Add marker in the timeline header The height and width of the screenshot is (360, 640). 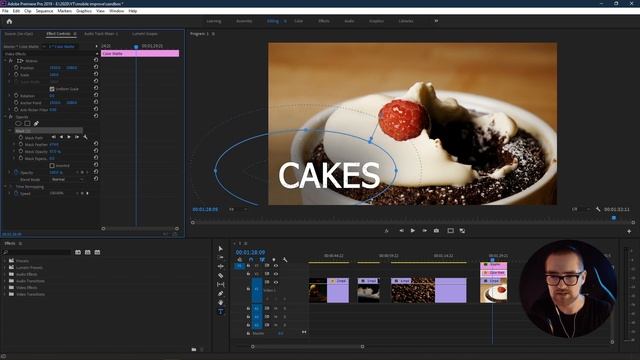pyautogui.click(x=273, y=260)
